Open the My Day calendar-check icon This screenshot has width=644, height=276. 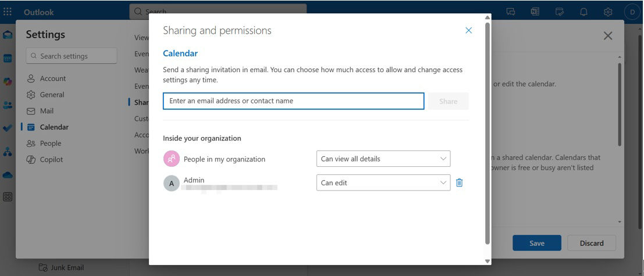(x=560, y=12)
